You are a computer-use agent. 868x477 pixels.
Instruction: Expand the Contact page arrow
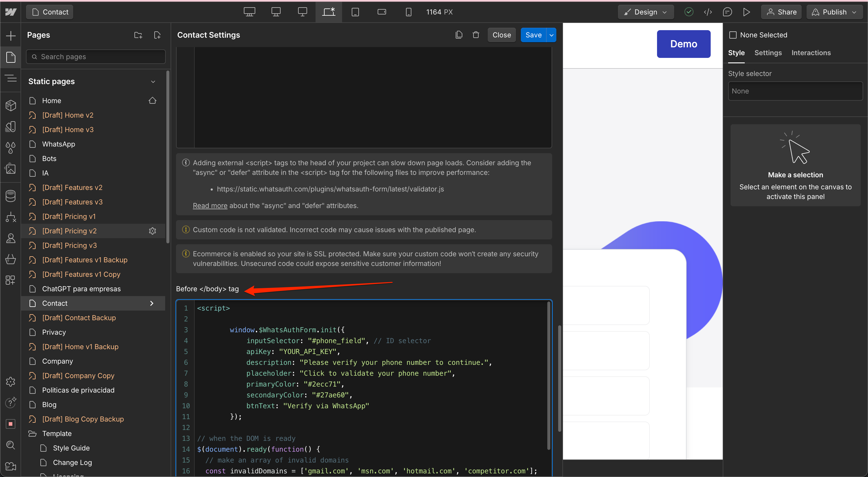(152, 303)
